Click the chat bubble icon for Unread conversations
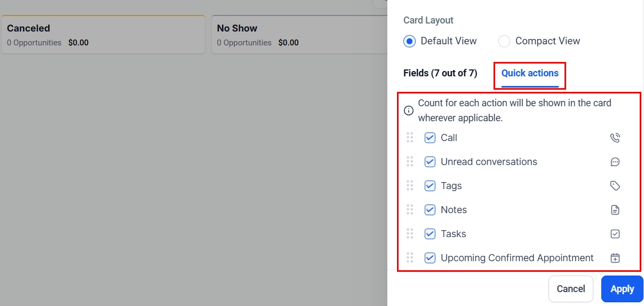 point(615,162)
